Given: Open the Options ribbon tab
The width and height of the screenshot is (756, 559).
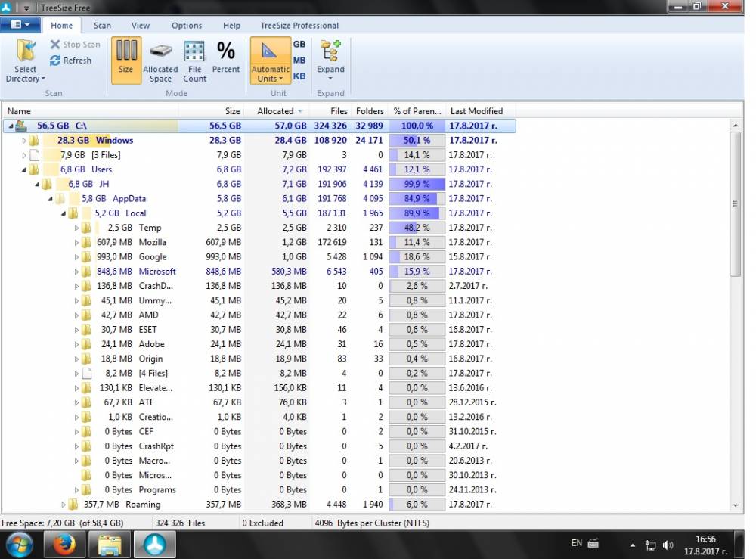Looking at the screenshot, I should tap(187, 26).
